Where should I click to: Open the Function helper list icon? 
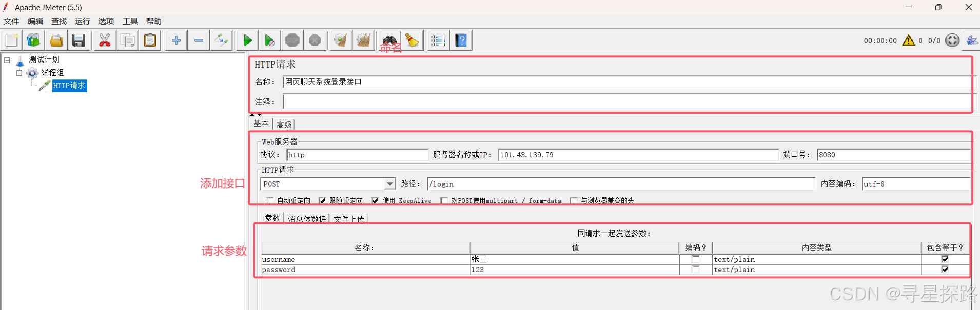coord(438,40)
